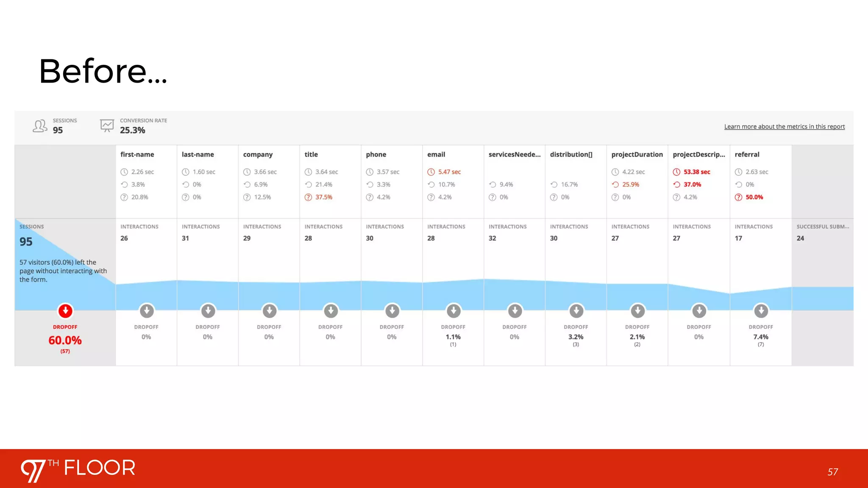Screen dimensions: 868x488
Task: Click the dropoff arrow under projectDuration column
Action: [x=637, y=311]
